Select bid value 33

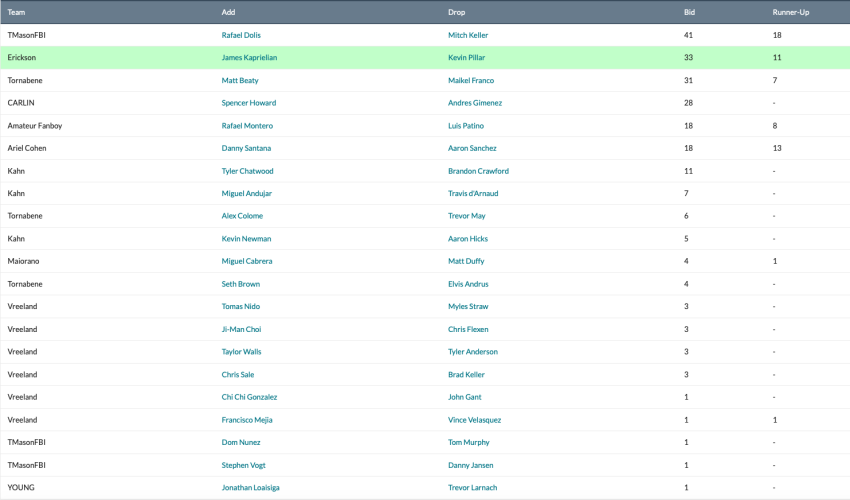pyautogui.click(x=688, y=57)
